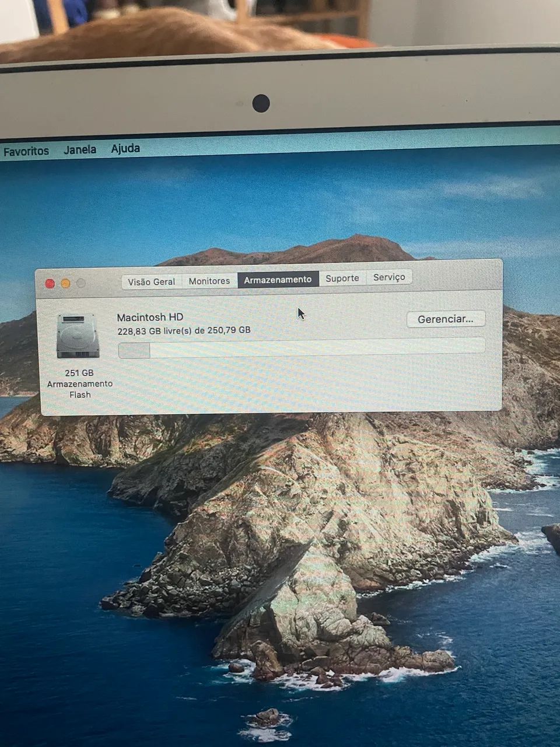Viewport: 560px width, 747px height.
Task: Select the Macintosh HD title text
Action: (149, 317)
